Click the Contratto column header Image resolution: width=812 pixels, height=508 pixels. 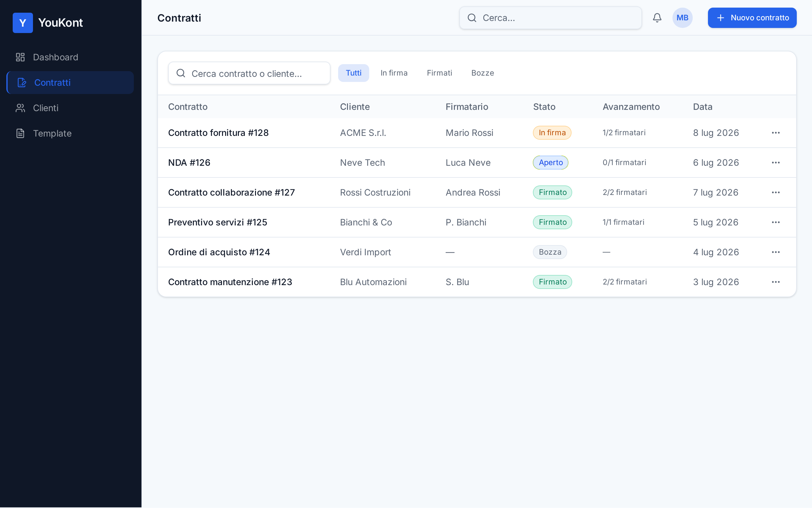point(187,107)
